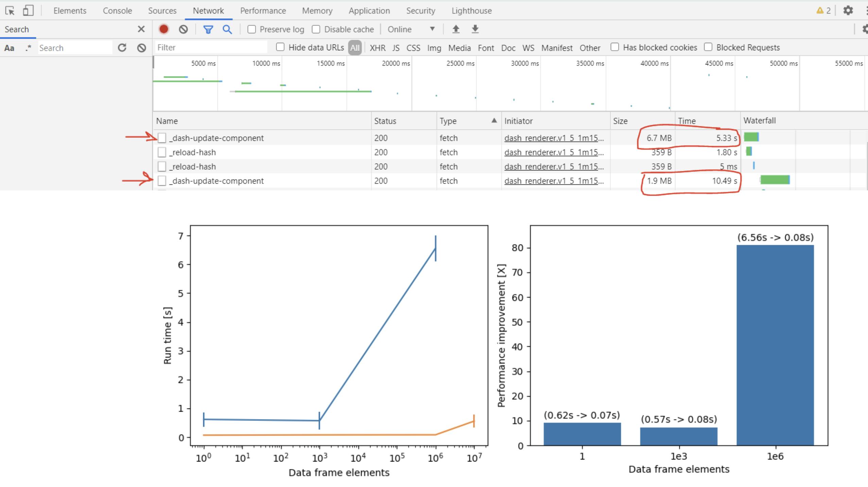Select the 10.49 s _dash-update-component request name

pyautogui.click(x=216, y=181)
